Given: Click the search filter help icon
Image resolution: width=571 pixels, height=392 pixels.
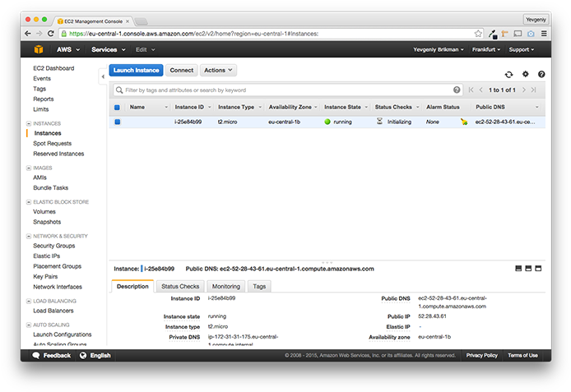Looking at the screenshot, I should coord(457,90).
